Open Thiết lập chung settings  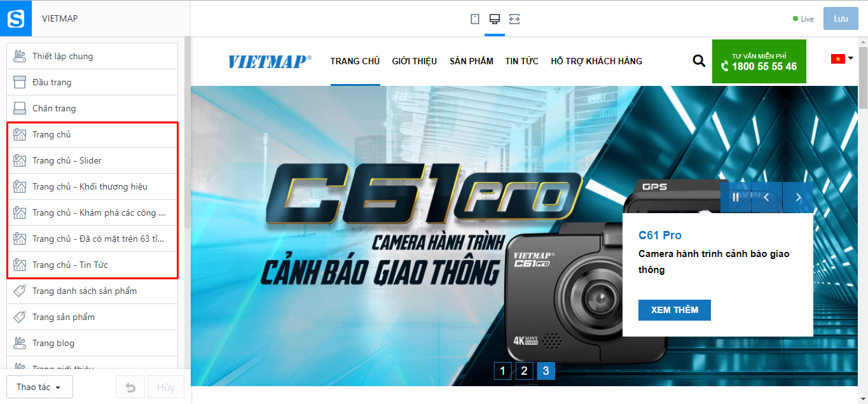coord(92,56)
